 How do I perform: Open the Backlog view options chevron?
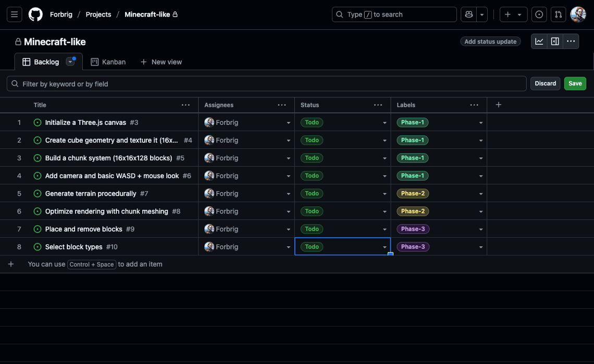click(x=70, y=61)
